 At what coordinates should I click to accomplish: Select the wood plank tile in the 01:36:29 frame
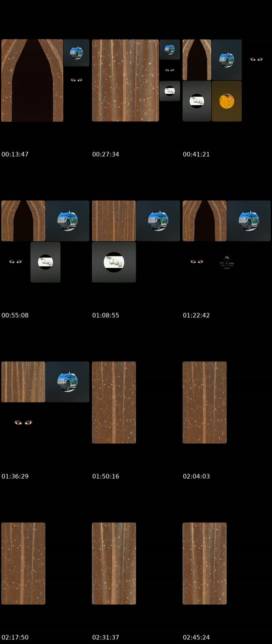pyautogui.click(x=23, y=382)
